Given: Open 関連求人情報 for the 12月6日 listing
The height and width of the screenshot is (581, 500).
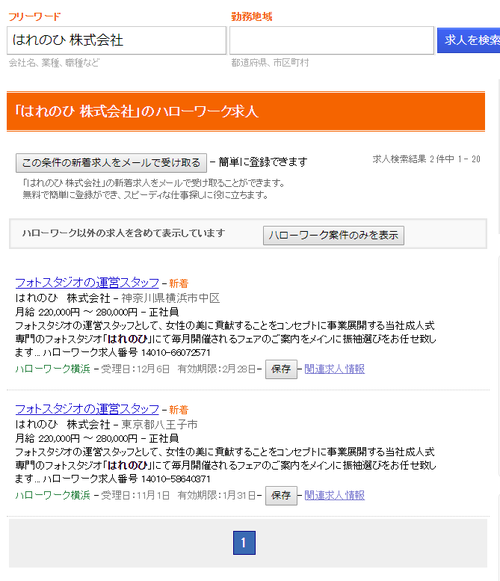Looking at the screenshot, I should pyautogui.click(x=335, y=369).
